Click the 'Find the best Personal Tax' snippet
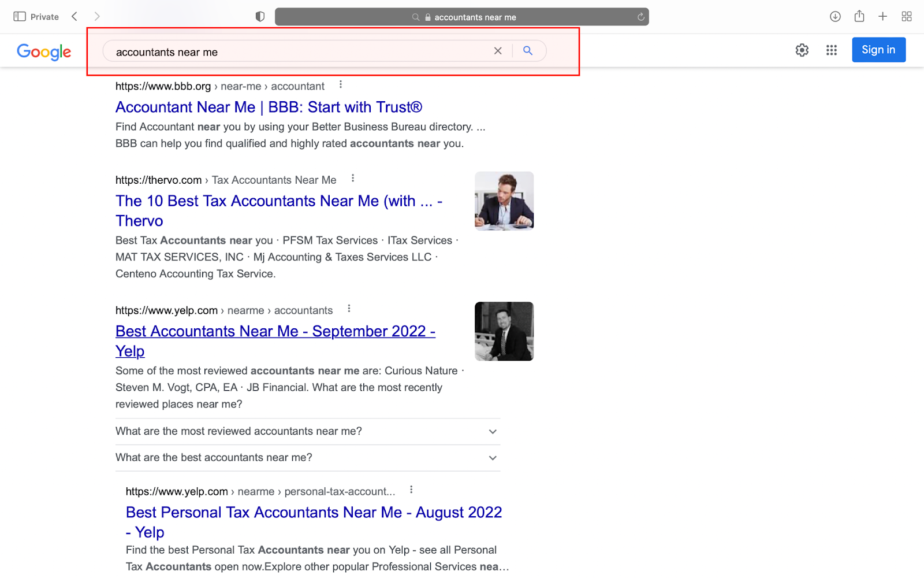Image resolution: width=924 pixels, height=578 pixels. pos(318,558)
